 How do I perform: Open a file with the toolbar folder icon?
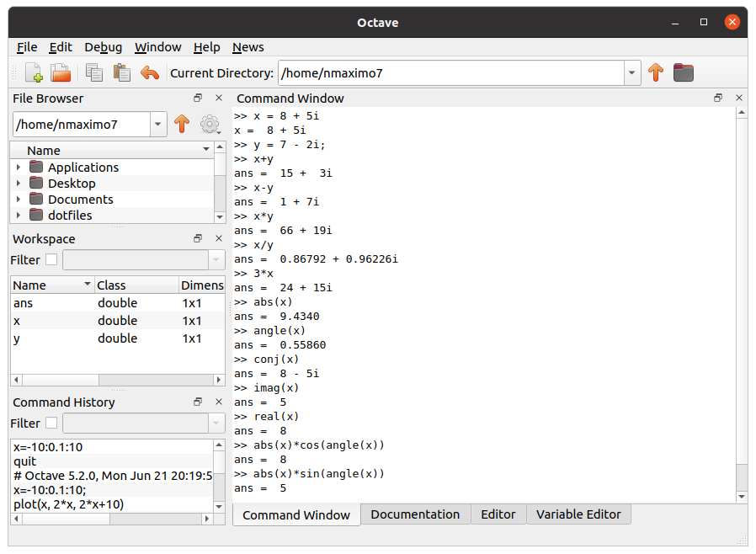60,73
